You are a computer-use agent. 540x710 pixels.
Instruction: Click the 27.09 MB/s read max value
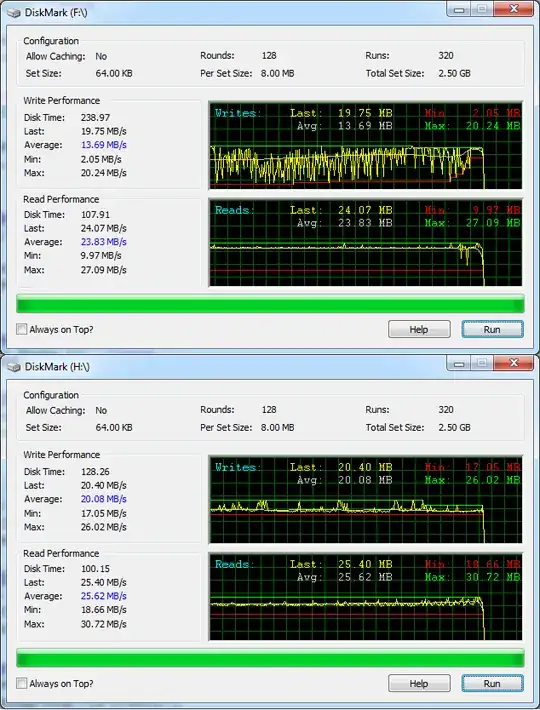[x=104, y=270]
